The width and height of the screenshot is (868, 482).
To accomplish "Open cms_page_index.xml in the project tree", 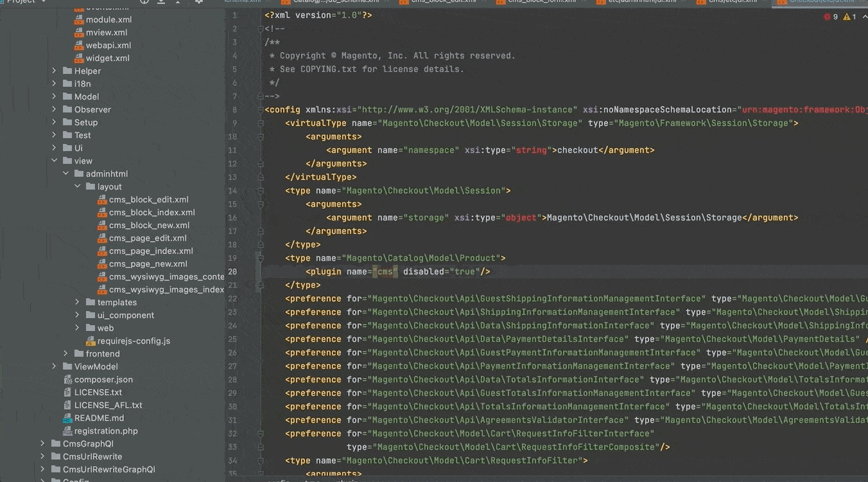I will point(151,251).
